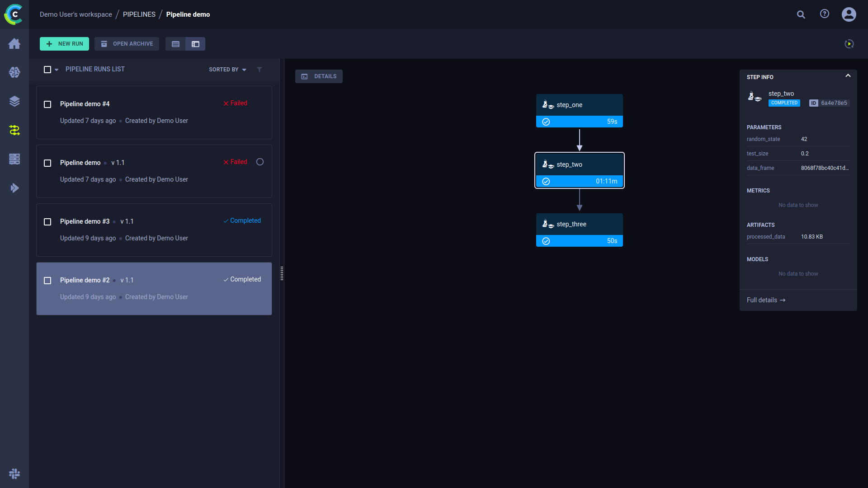Image resolution: width=868 pixels, height=488 pixels.
Task: Click PIPELINES in the breadcrumb
Action: pos(139,14)
